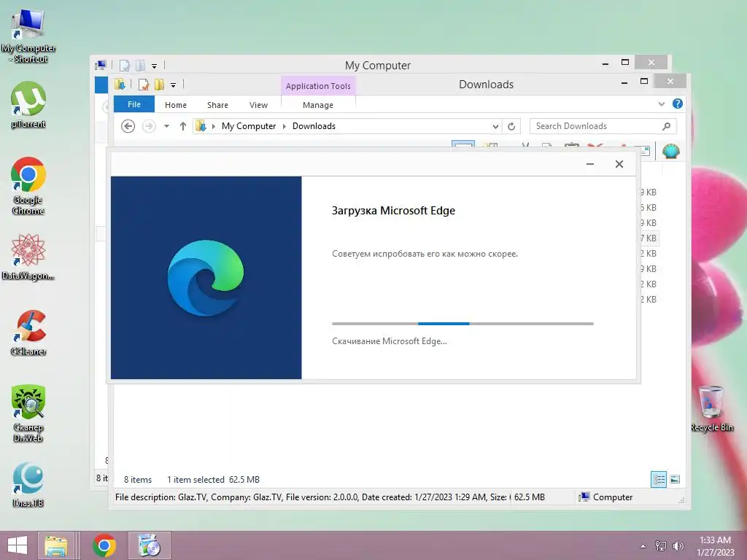Viewport: 747px width, 560px height.
Task: Open the recent locations dropdown arrow
Action: 167,126
